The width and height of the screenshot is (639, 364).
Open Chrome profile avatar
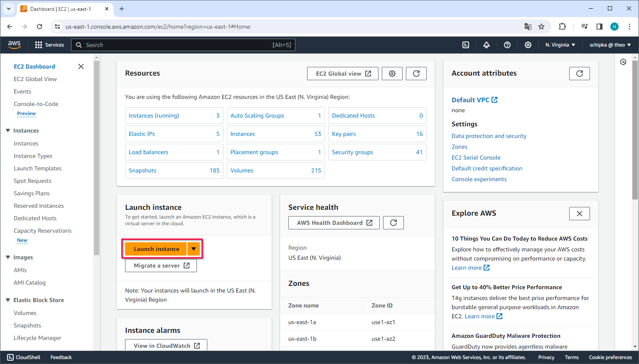(614, 27)
